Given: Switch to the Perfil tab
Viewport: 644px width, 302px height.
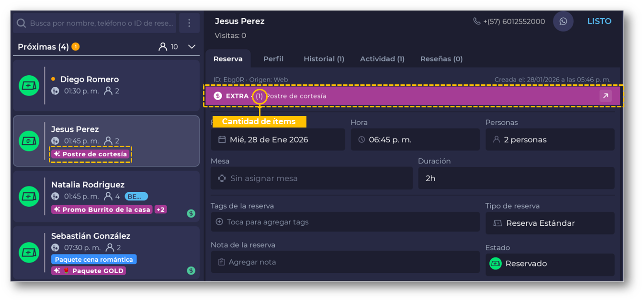Looking at the screenshot, I should click(x=273, y=59).
